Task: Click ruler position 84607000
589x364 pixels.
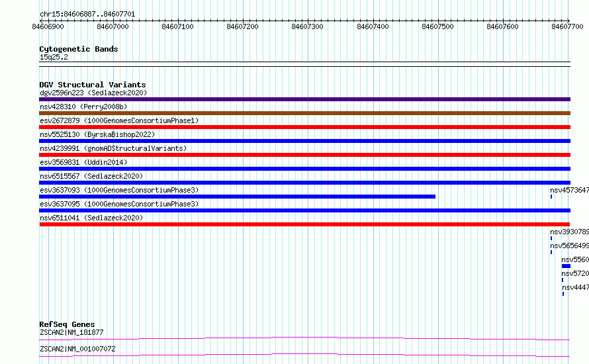Action: tap(113, 26)
